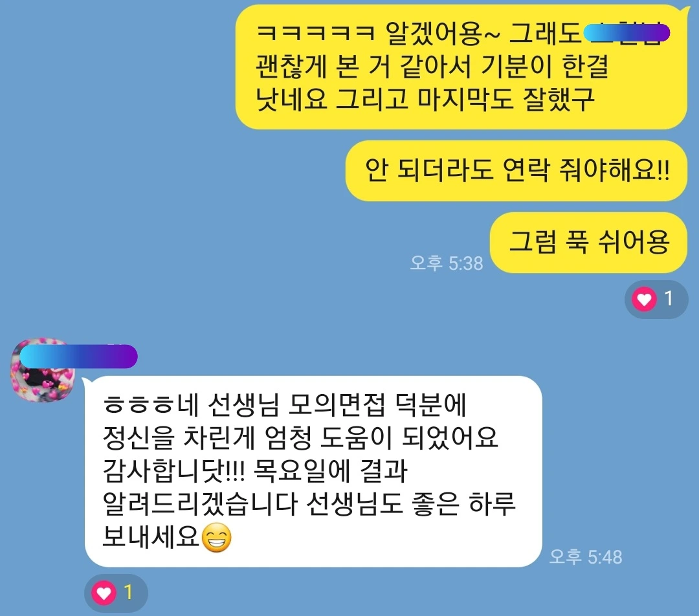Tap the grinning emoji in the reply
The image size is (699, 616).
click(x=217, y=537)
